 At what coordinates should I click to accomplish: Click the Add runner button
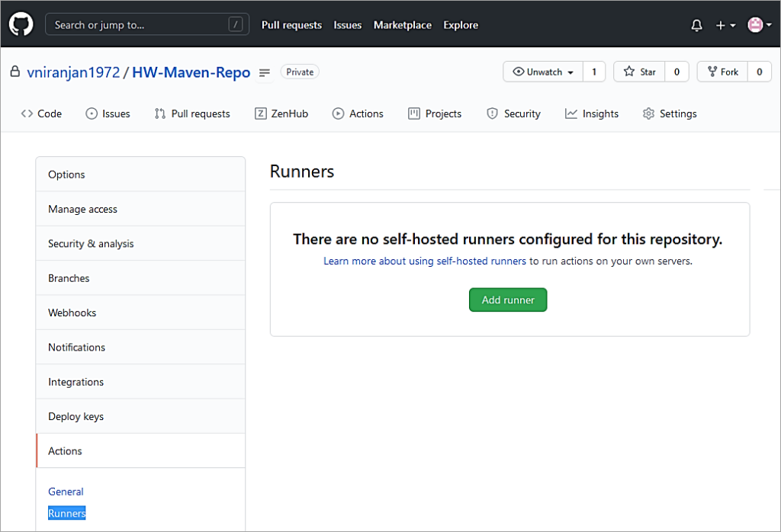[x=507, y=300]
